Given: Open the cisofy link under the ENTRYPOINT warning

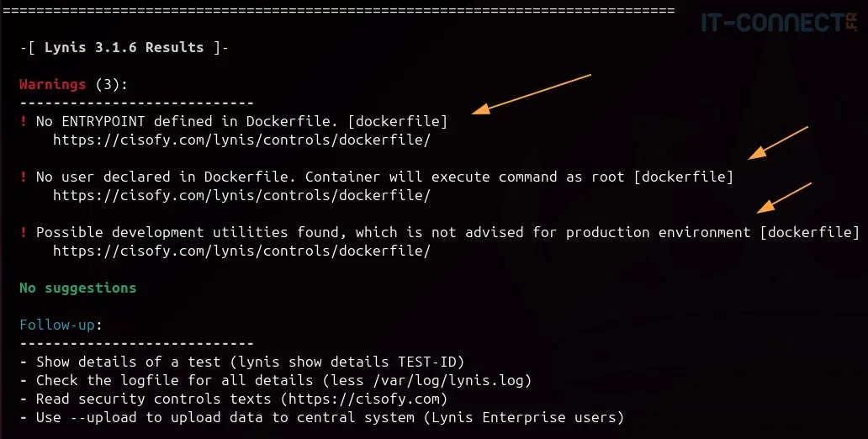Looking at the screenshot, I should [241, 140].
